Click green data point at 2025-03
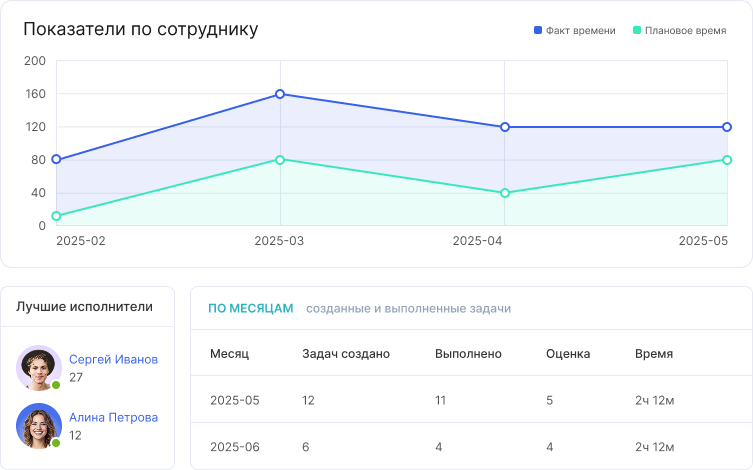The height and width of the screenshot is (470, 753). click(280, 160)
